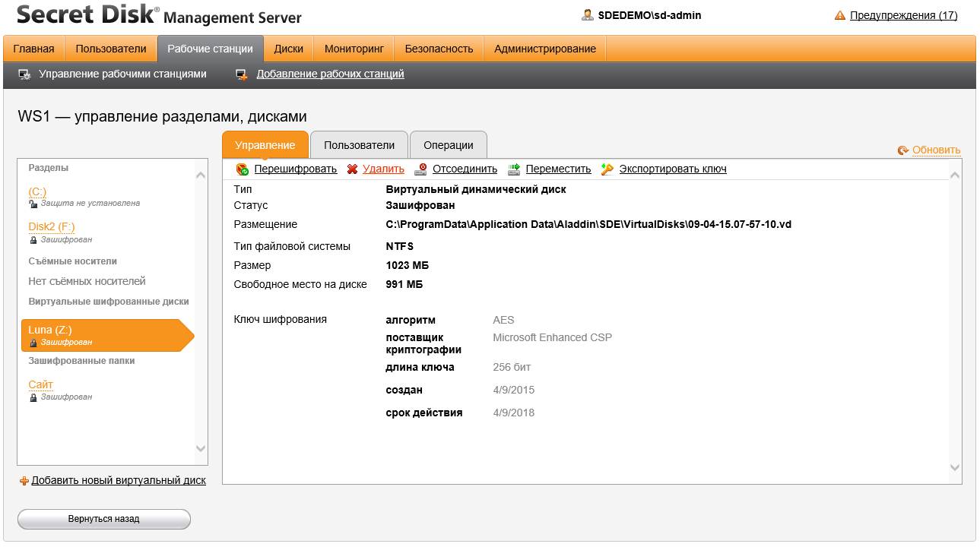Click the refresh icon beside Обновить
This screenshot has height=547, width=980.
point(903,150)
